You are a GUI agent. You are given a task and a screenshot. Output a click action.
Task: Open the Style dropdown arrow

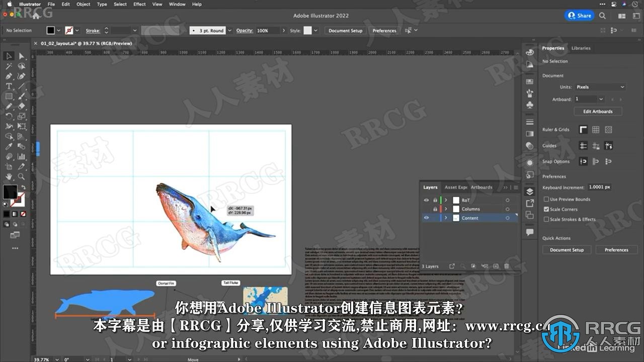click(x=315, y=31)
